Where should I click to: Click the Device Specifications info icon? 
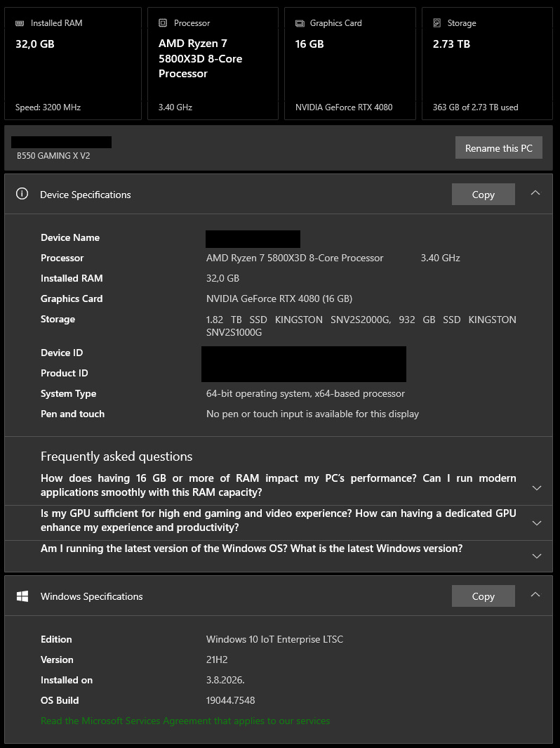pyautogui.click(x=22, y=194)
